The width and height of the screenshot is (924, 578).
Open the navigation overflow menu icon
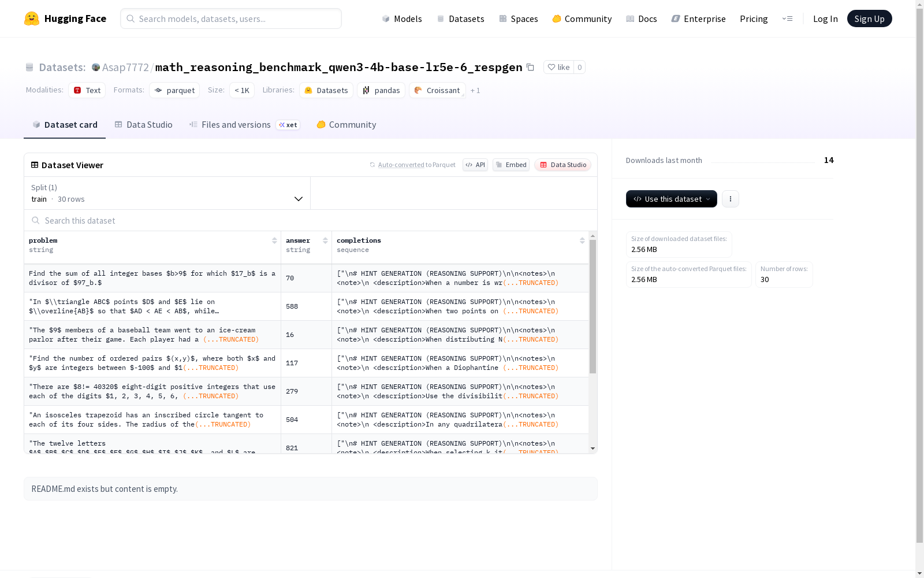pyautogui.click(x=787, y=18)
